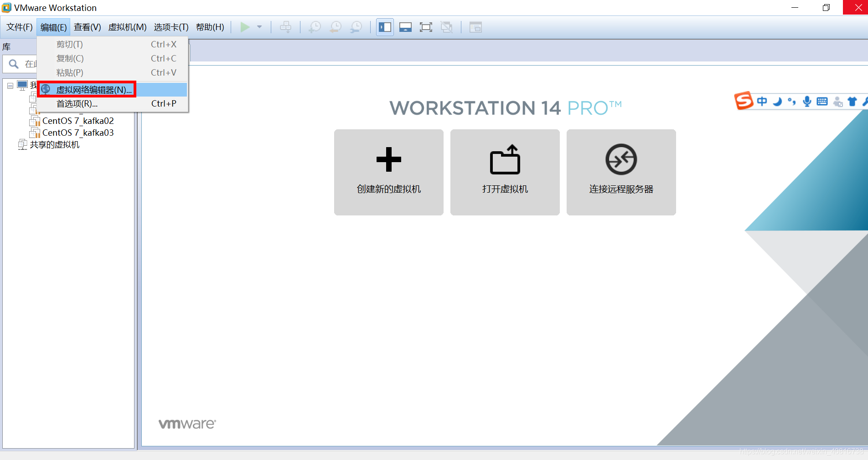This screenshot has height=460, width=868.
Task: Click the globe icon beside 虚拟网络编辑器
Action: point(46,89)
